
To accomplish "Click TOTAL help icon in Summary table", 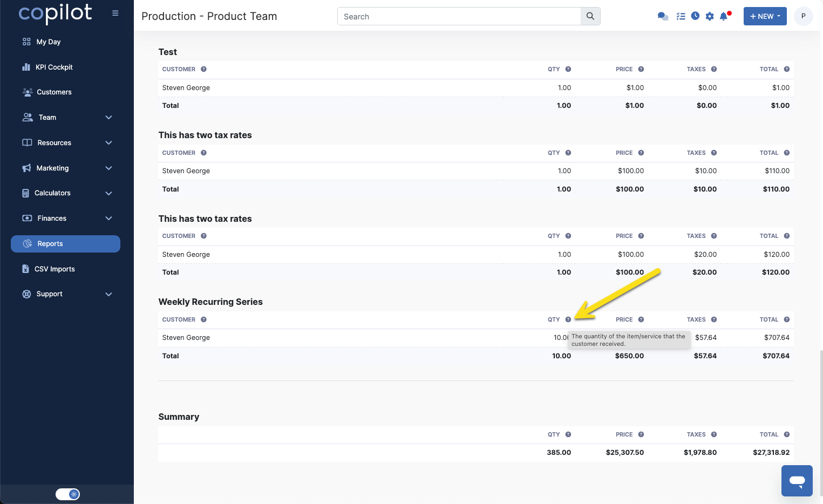I will point(787,434).
